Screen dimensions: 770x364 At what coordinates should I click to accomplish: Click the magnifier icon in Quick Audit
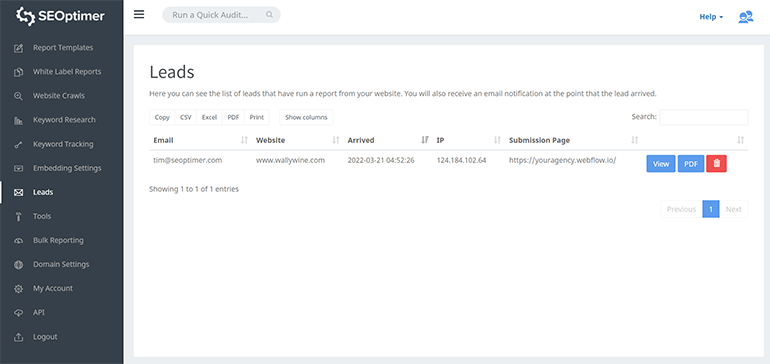point(269,15)
